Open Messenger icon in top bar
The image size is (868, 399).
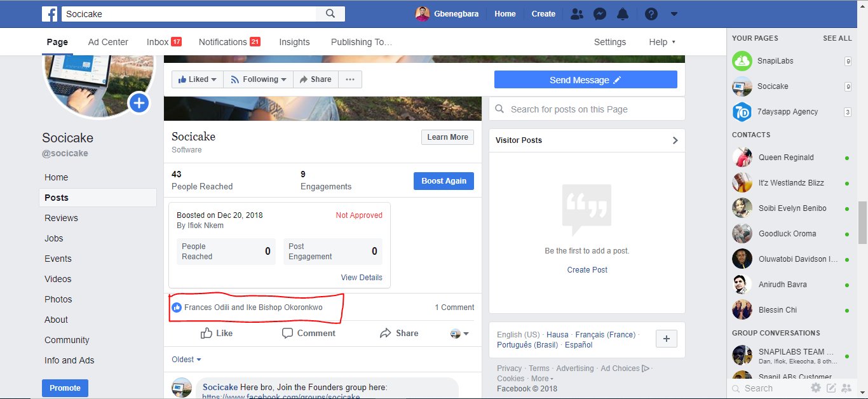599,14
